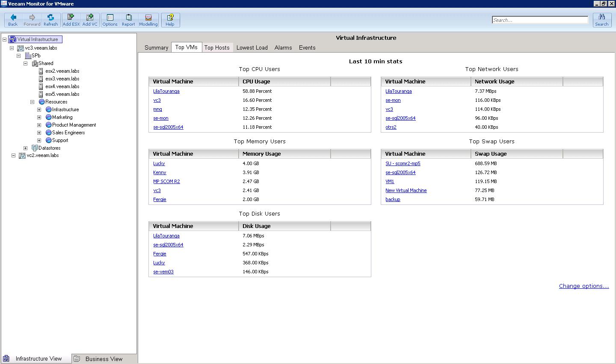
Task: Click the esx5.veeam.labs host icon
Action: click(41, 94)
